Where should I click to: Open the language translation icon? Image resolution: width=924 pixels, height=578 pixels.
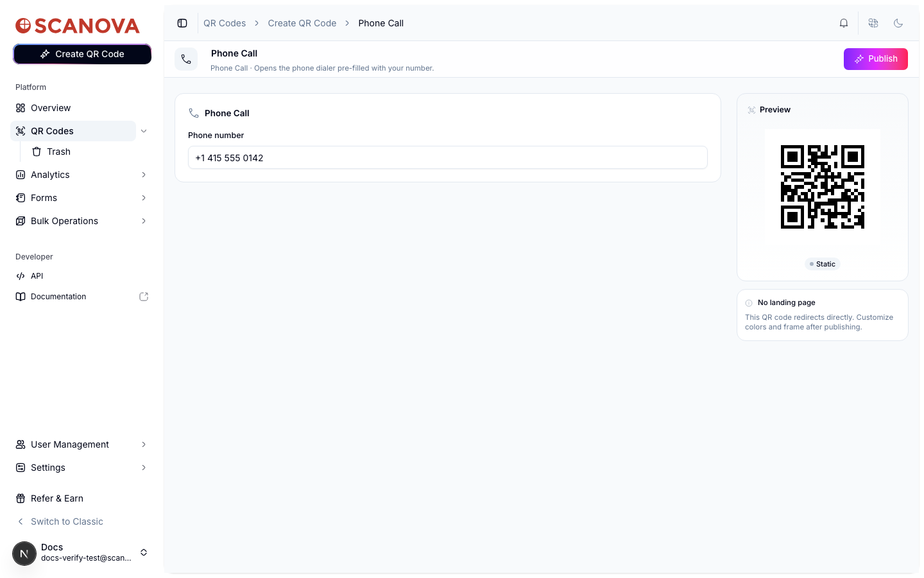[873, 23]
